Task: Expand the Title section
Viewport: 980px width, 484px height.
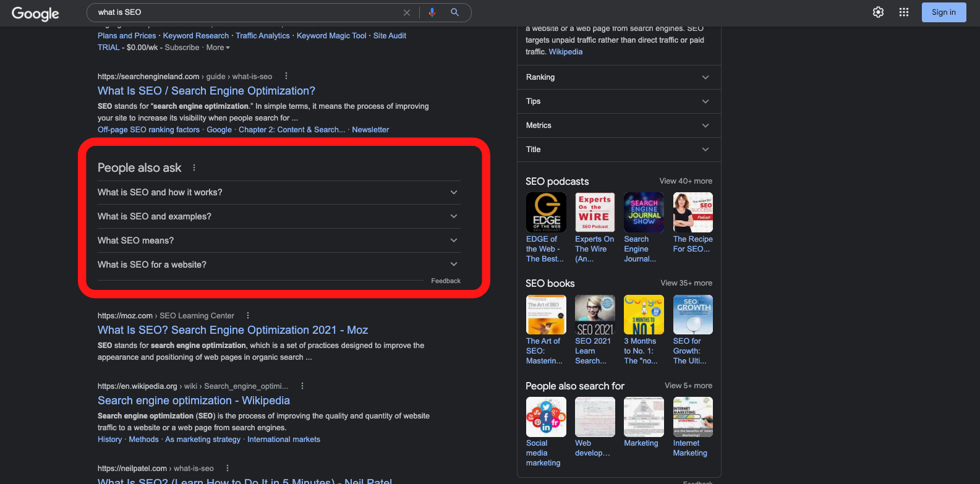Action: coord(618,150)
